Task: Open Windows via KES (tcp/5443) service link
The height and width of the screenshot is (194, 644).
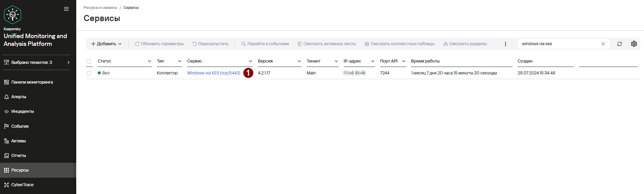Action: 214,73
